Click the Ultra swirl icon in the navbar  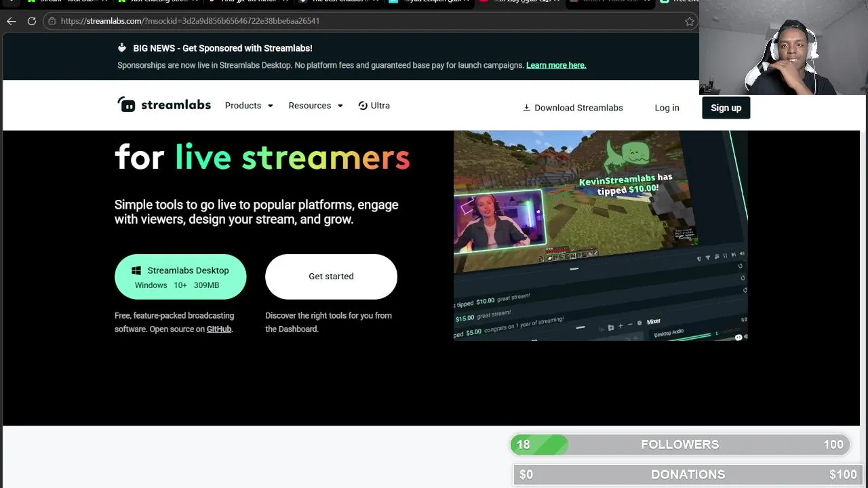tap(363, 106)
